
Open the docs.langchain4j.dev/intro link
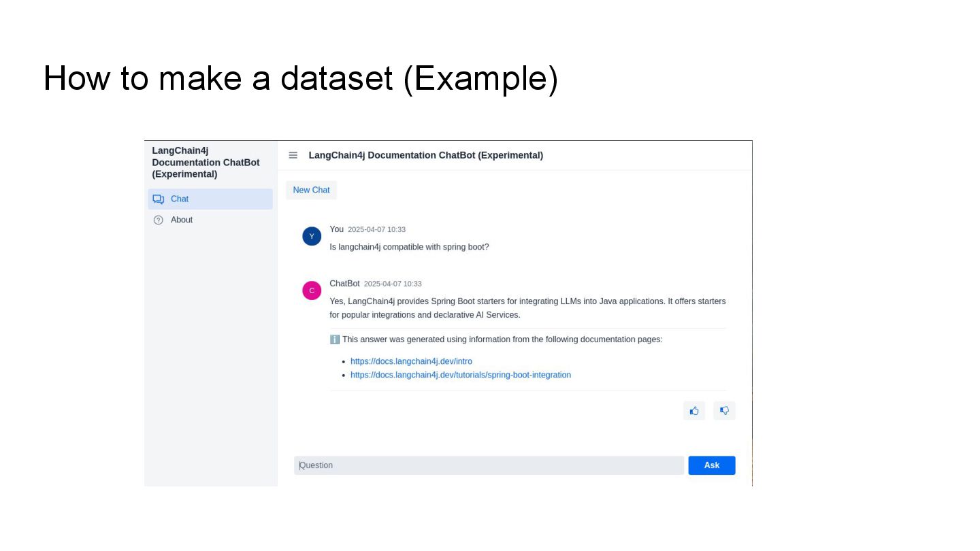(411, 361)
